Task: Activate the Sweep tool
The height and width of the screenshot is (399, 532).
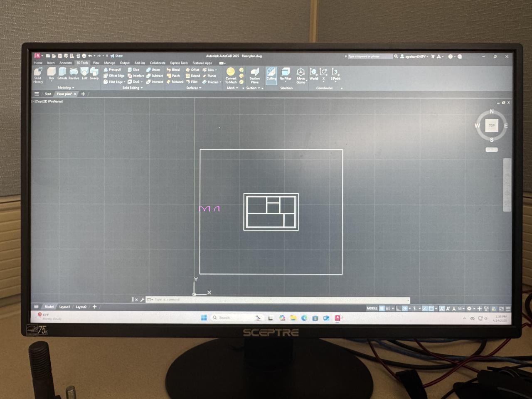Action: click(x=94, y=74)
